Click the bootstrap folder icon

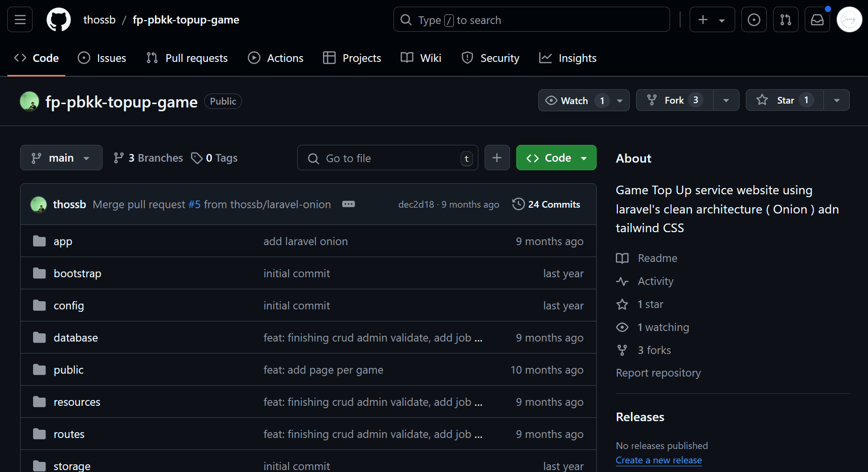point(39,273)
